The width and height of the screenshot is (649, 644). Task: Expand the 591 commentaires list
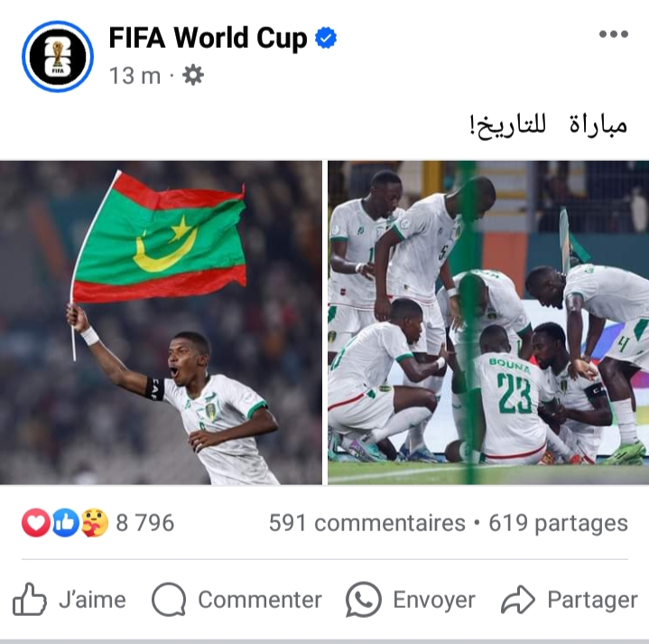point(367,523)
